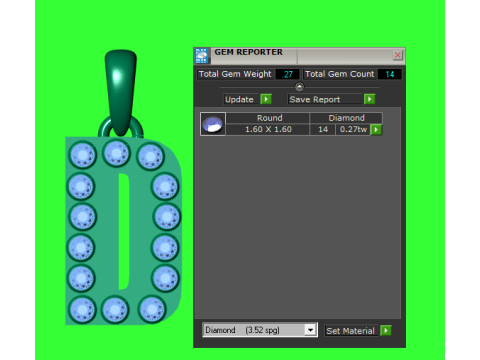Click the Set Material label

tap(351, 331)
